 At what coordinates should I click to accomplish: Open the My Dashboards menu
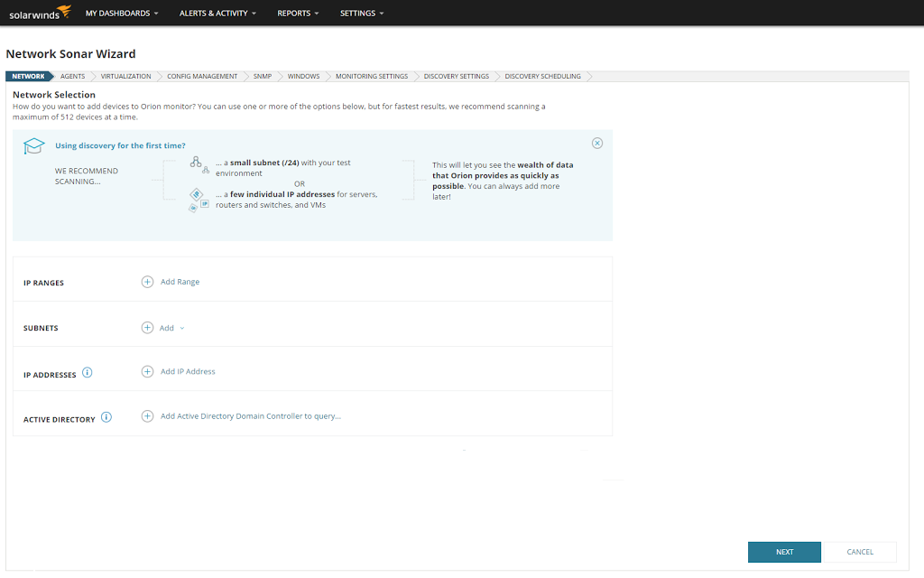(122, 14)
